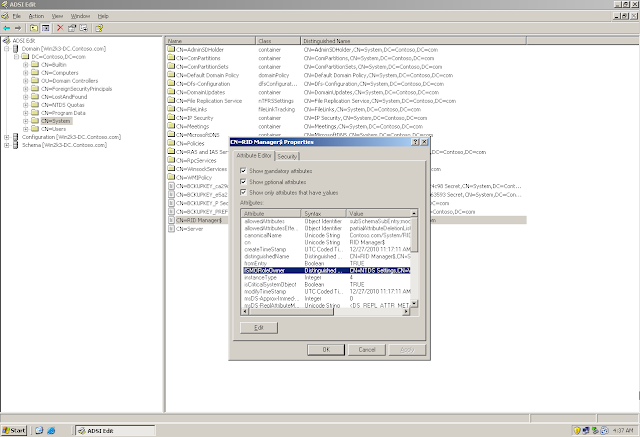This screenshot has height=437, width=640.
Task: Click the Distinguished Name column header
Action: point(413,41)
